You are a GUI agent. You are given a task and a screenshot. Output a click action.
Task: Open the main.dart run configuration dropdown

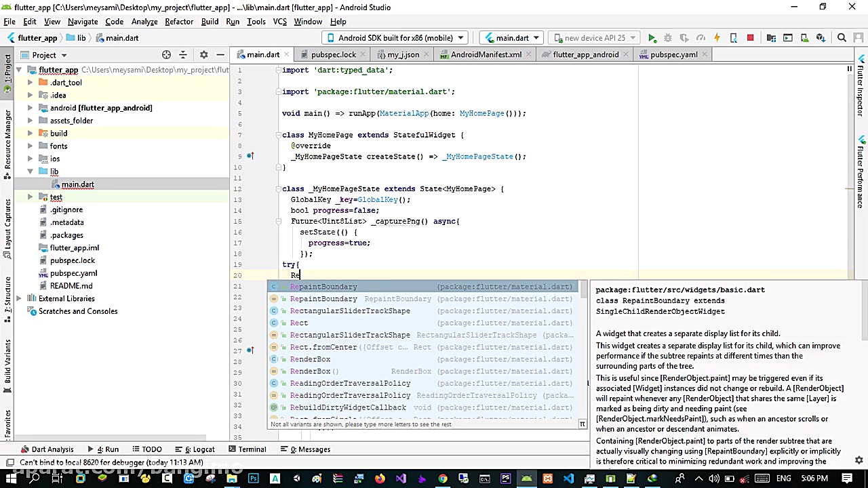[x=512, y=38]
